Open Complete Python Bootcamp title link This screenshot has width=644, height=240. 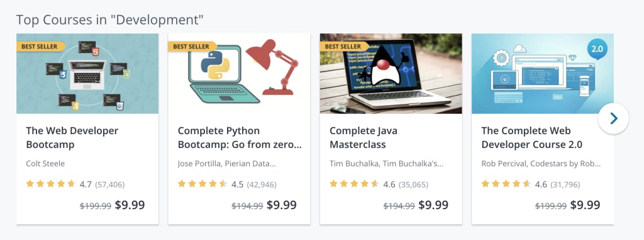point(240,138)
